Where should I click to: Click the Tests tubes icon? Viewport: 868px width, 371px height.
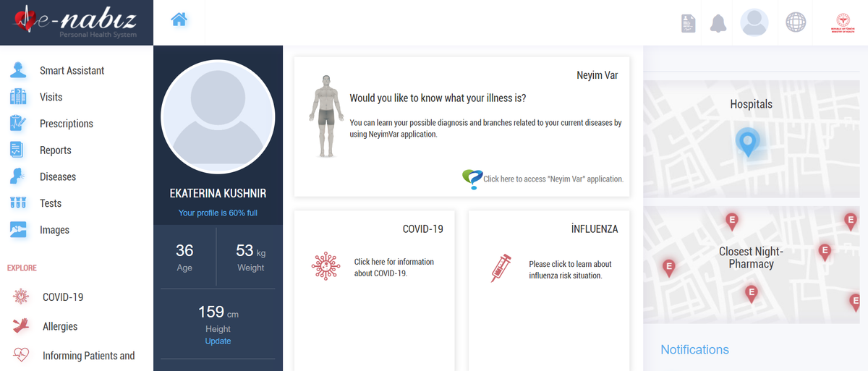[18, 203]
